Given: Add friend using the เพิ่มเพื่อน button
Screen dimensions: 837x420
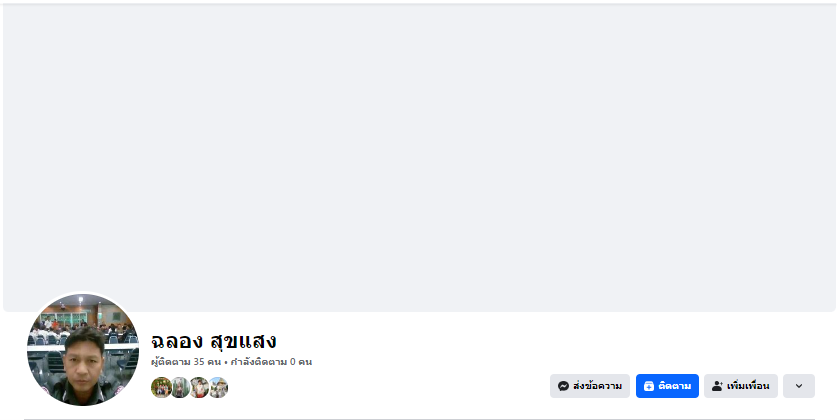Looking at the screenshot, I should (x=741, y=386).
